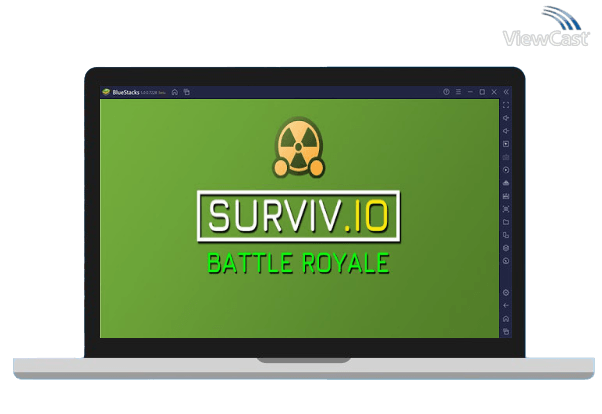
Task: Open the Media folder sidebar icon
Action: click(x=506, y=222)
